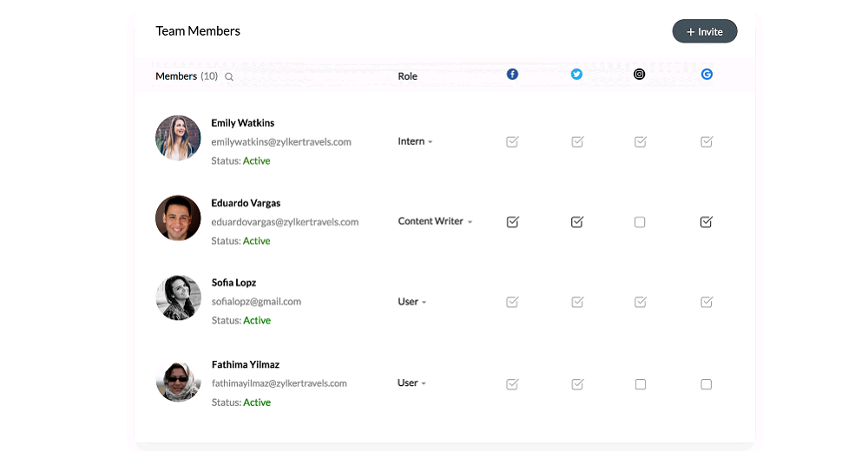Change Fathima Yilmaz's User role dropdown
The width and height of the screenshot is (868, 451).
point(411,382)
